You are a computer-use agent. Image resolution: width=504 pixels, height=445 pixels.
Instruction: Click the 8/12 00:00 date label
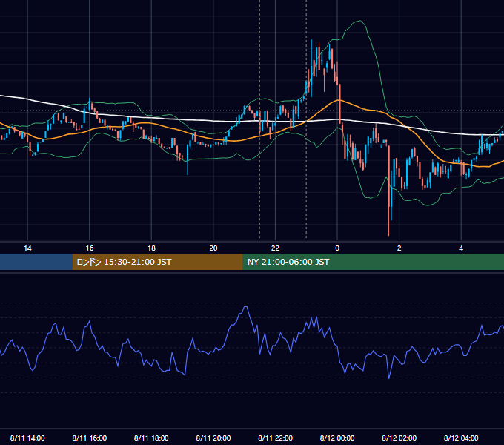337,438
